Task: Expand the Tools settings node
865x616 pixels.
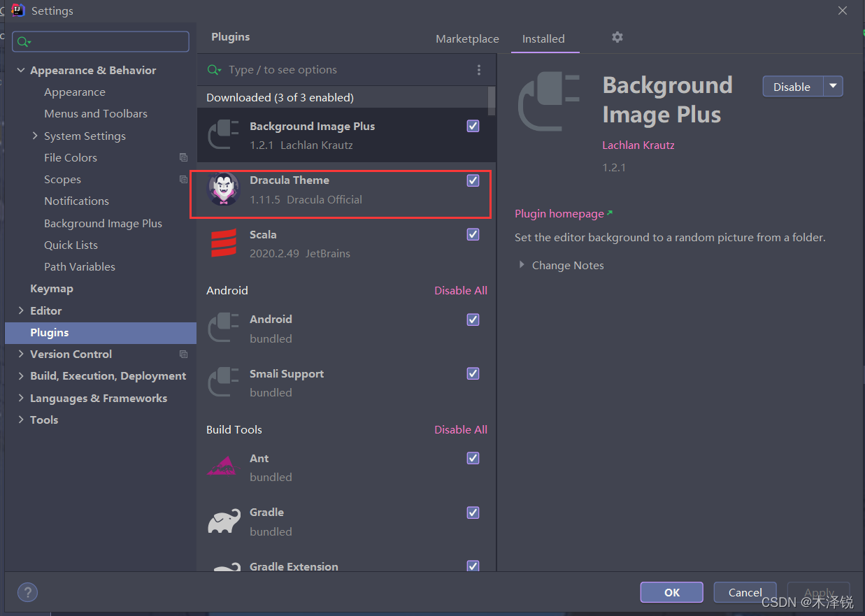Action: [21, 420]
